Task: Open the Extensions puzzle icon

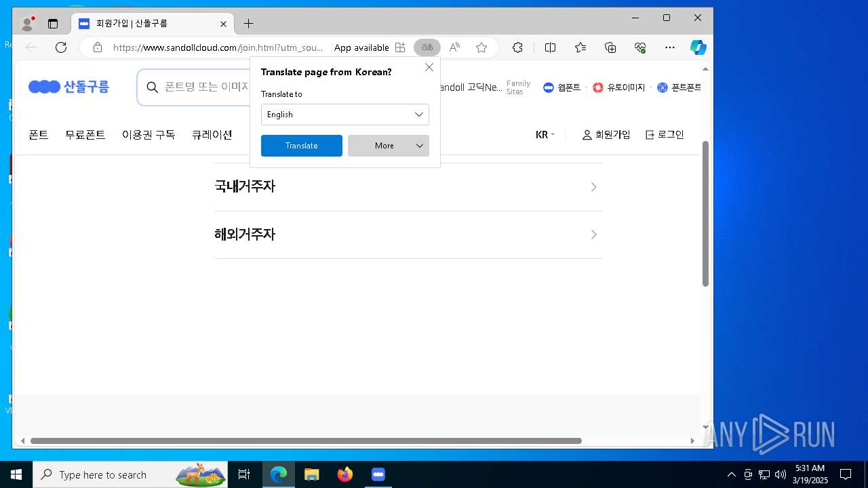Action: pos(517,47)
